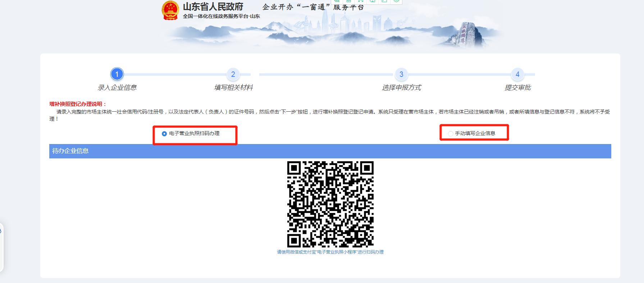Viewport: 644px width, 283px height.
Task: Click the 录入企业信息 step label
Action: (117, 88)
